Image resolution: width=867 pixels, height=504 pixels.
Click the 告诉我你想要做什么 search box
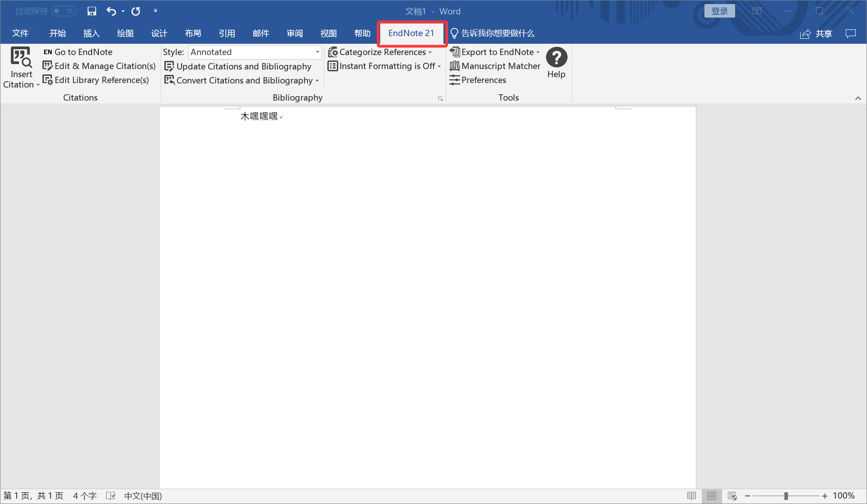click(x=497, y=33)
